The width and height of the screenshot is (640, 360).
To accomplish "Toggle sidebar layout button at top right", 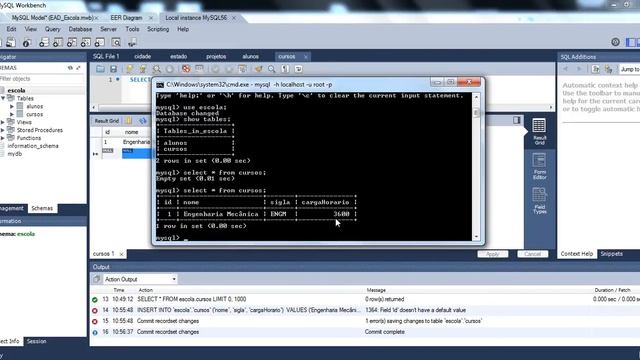I will click(x=630, y=42).
